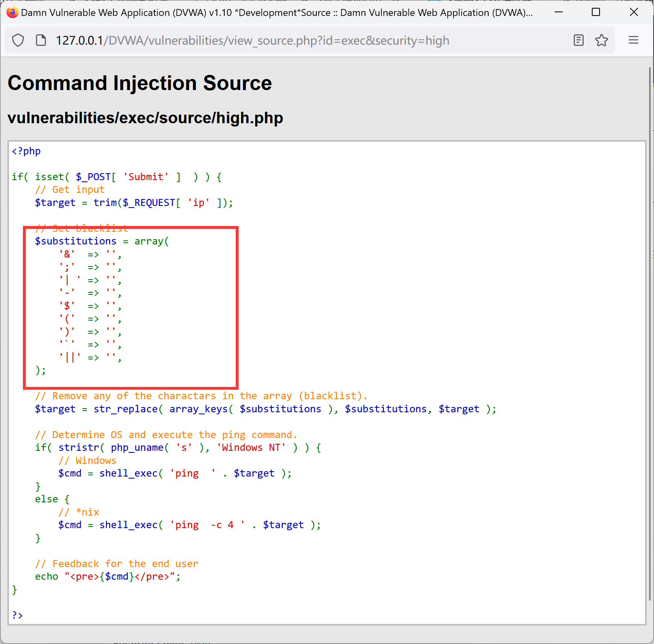Click the '// Feedback for the end user' comment

117,564
